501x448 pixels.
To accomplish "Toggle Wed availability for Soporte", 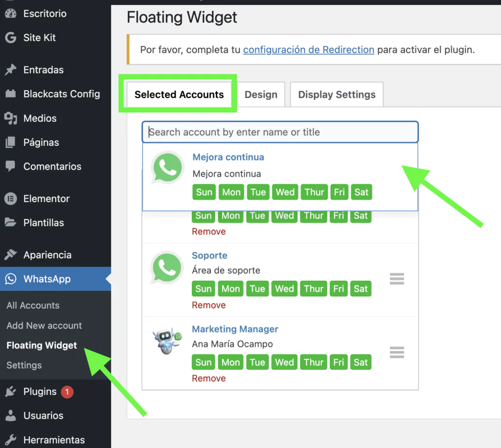I will pyautogui.click(x=284, y=289).
